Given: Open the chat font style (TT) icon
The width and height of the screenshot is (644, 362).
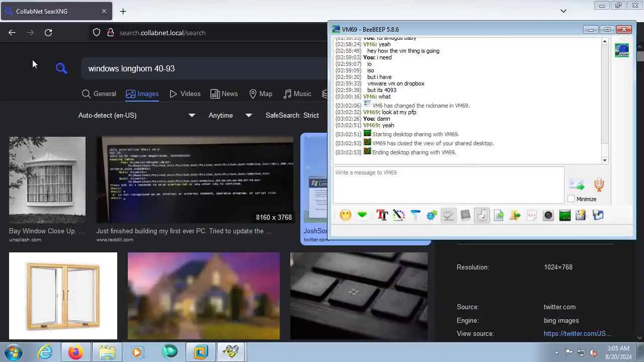Looking at the screenshot, I should (x=382, y=215).
